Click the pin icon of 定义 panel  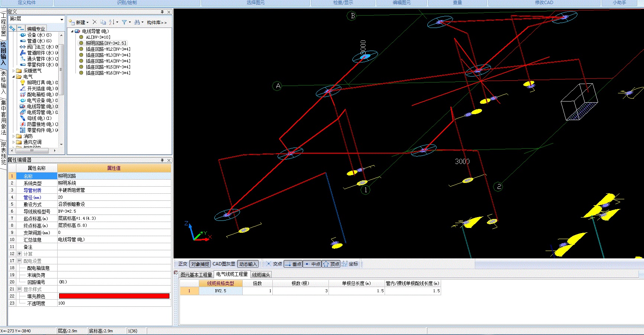click(162, 12)
